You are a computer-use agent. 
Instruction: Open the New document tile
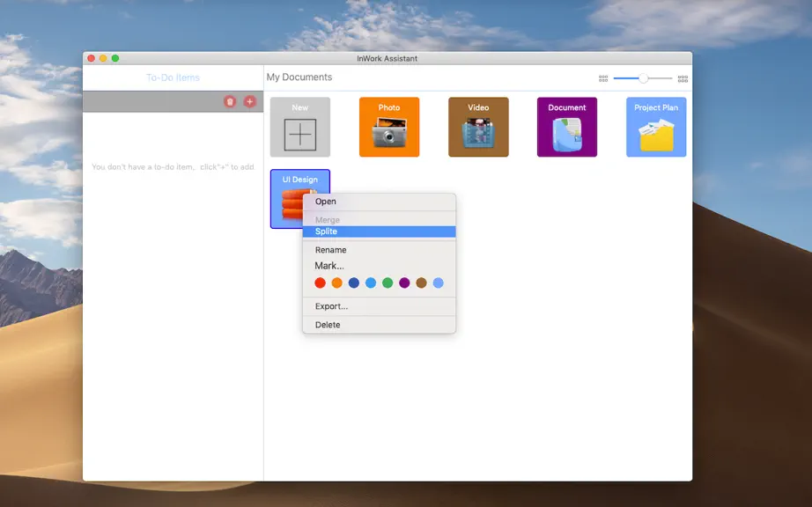coord(299,127)
